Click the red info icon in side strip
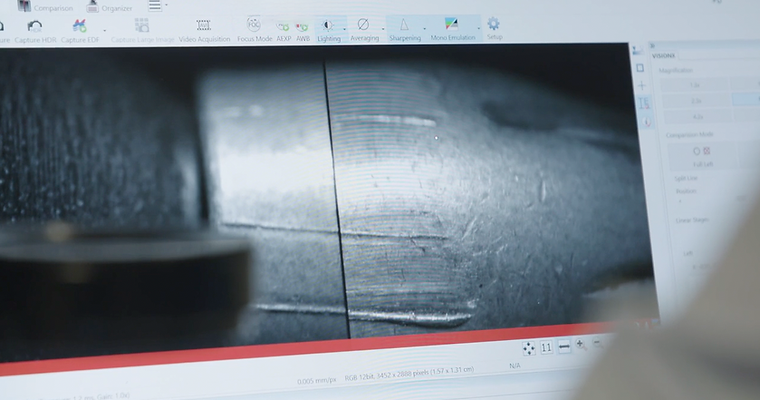 coord(647,122)
